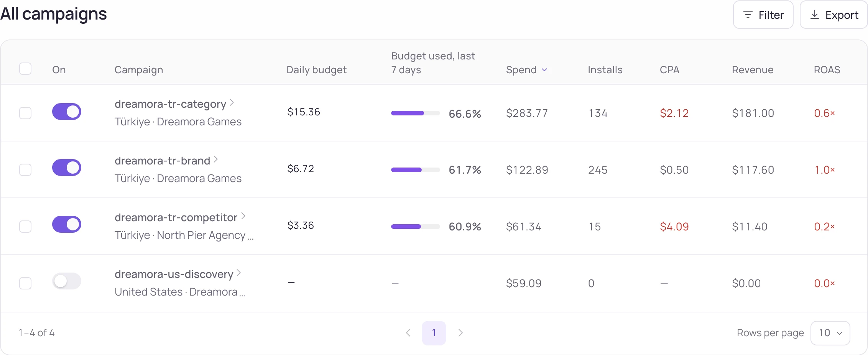Click the Daily budget column header
This screenshot has height=355, width=868.
point(316,70)
